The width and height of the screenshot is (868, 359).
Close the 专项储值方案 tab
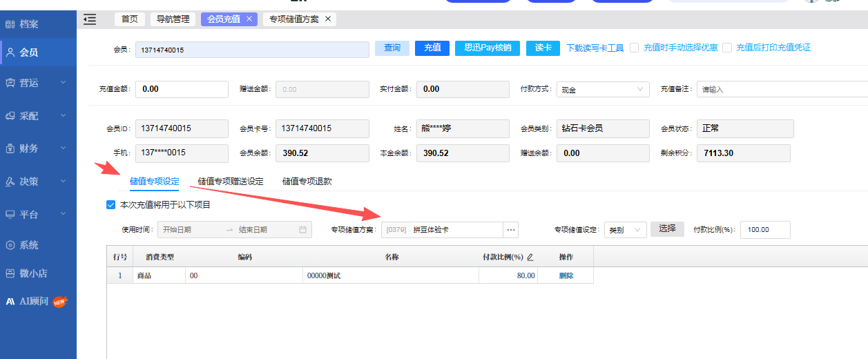(x=328, y=19)
